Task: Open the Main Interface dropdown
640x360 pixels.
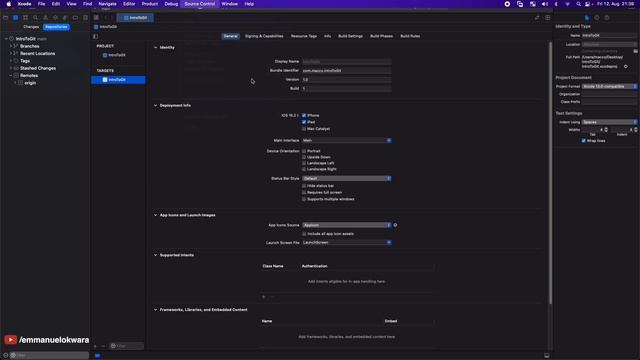Action: tap(347, 140)
